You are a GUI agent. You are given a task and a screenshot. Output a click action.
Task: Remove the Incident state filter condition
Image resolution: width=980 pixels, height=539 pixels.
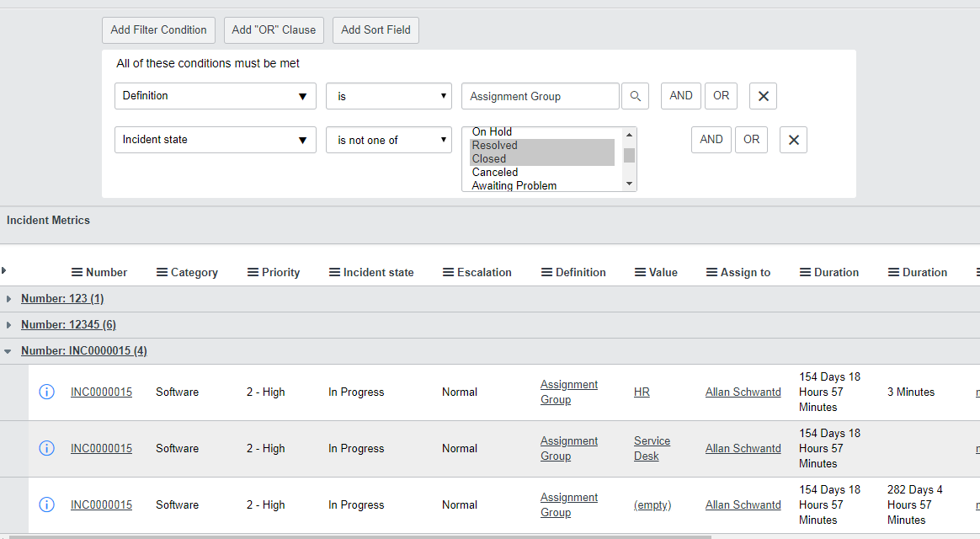793,140
